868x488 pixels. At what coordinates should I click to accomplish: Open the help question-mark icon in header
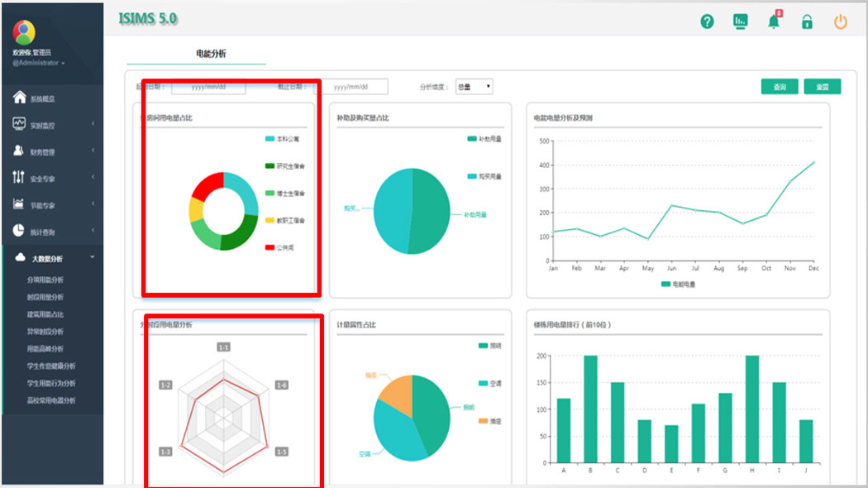click(707, 22)
